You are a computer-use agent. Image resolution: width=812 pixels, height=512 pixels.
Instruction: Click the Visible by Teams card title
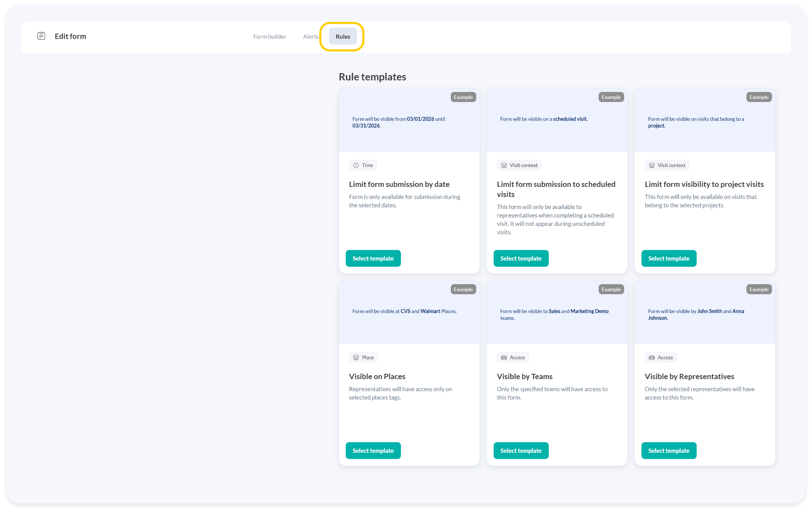point(524,376)
